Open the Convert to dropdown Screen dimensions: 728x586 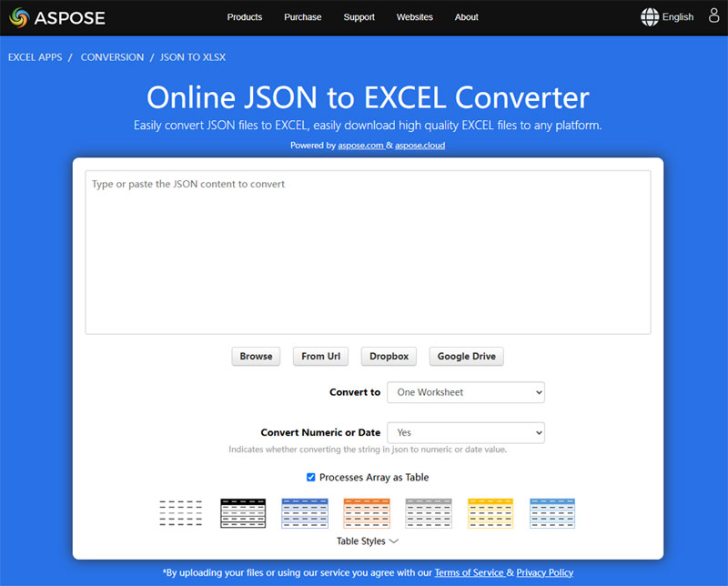(x=466, y=392)
